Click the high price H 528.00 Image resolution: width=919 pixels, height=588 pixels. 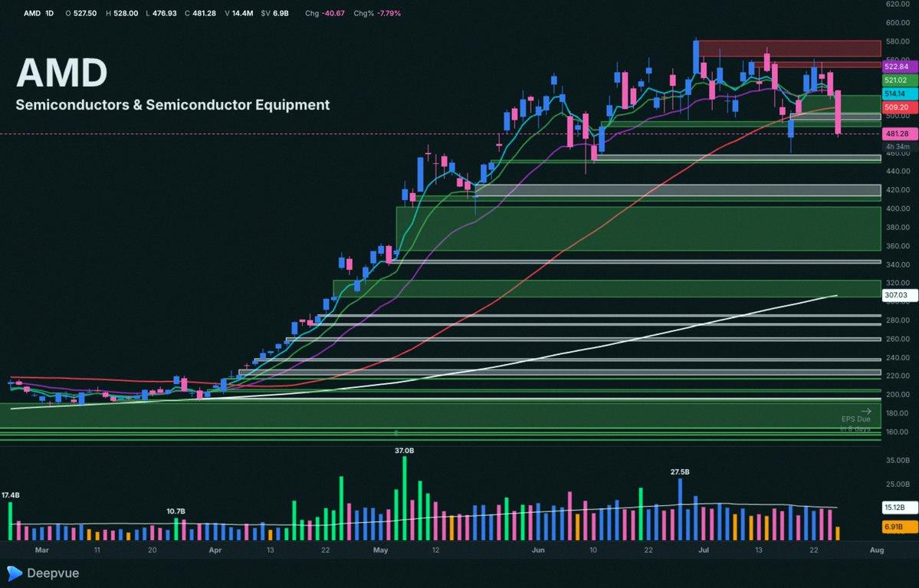pyautogui.click(x=122, y=13)
